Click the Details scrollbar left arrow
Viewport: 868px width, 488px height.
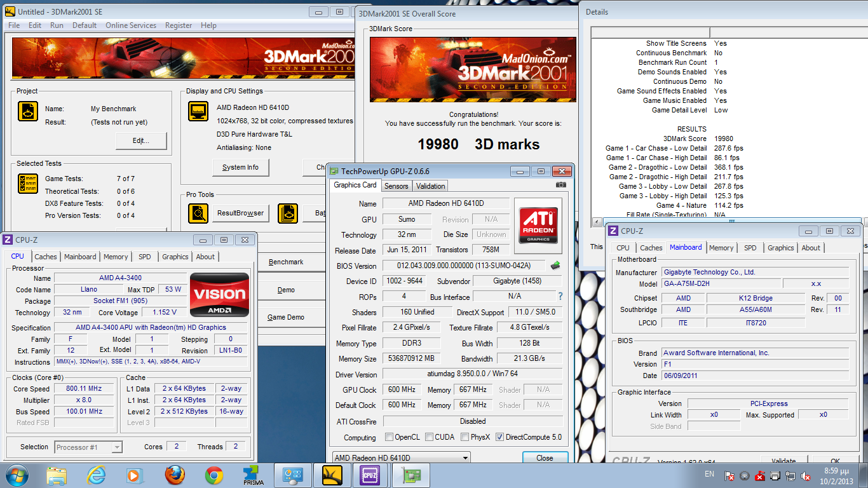point(596,222)
